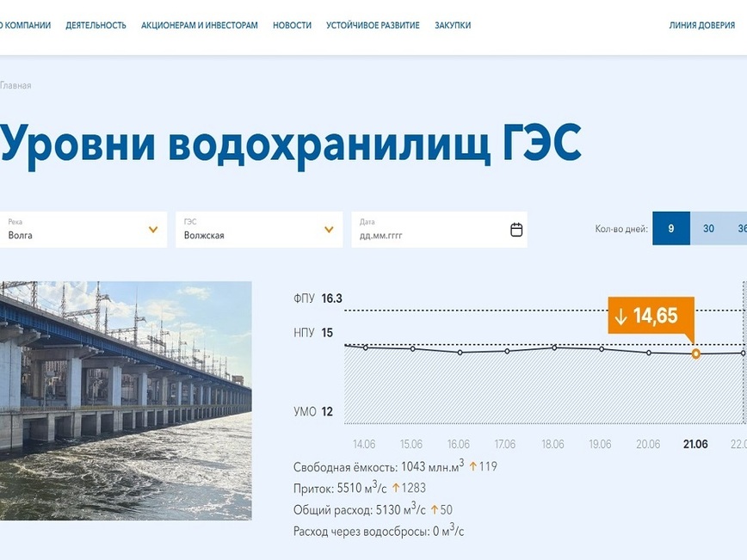This screenshot has width=747, height=560.
Task: Select АКЦИОНЕРАМ И ИНВЕСТОРАМ in the top menu
Action: point(199,25)
